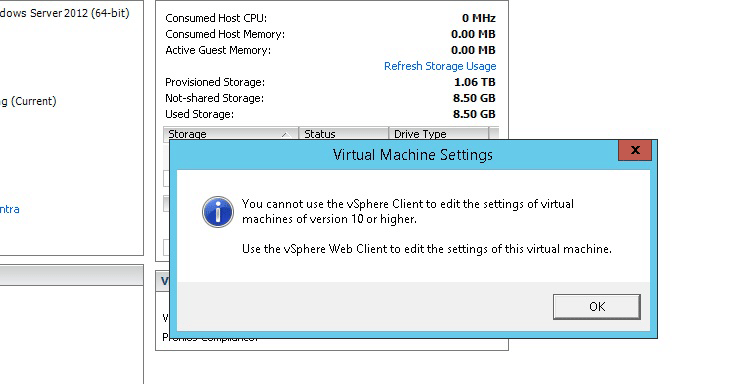Select the Provisioned Storage value 1.06 TB
The height and width of the screenshot is (384, 754).
[x=475, y=82]
